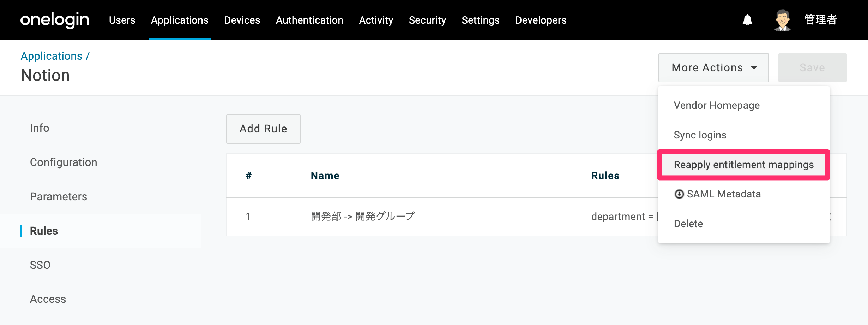Open the Applications menu in the top bar

coord(180,20)
